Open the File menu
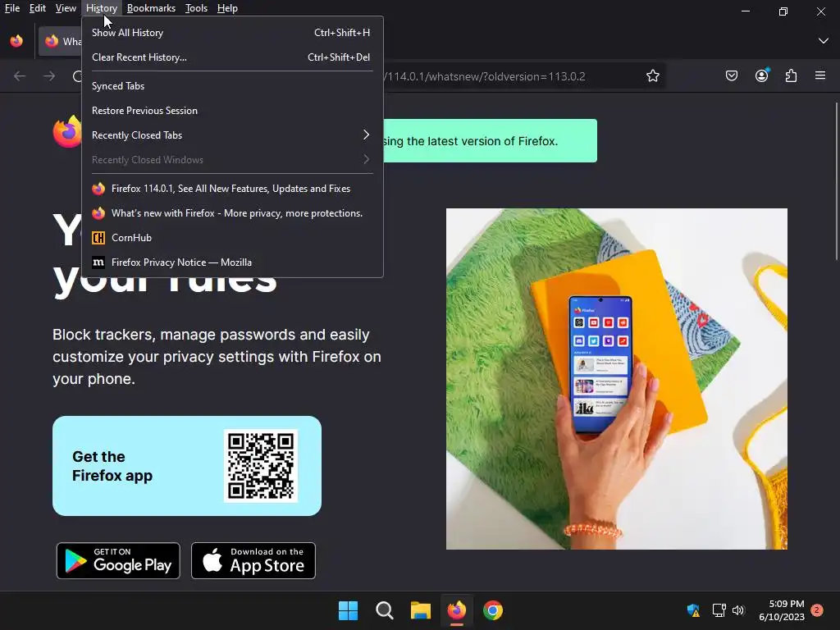This screenshot has height=630, width=840. pos(11,8)
